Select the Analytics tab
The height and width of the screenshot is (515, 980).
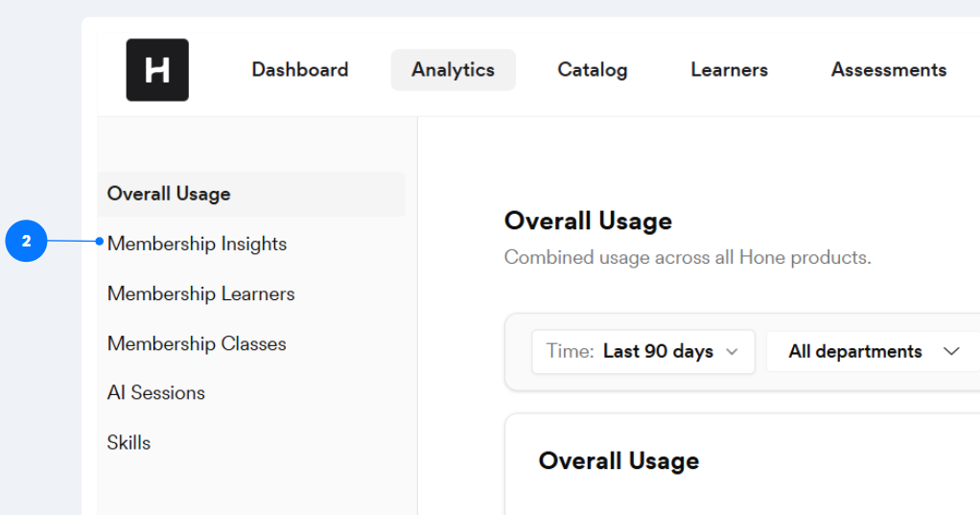[454, 70]
